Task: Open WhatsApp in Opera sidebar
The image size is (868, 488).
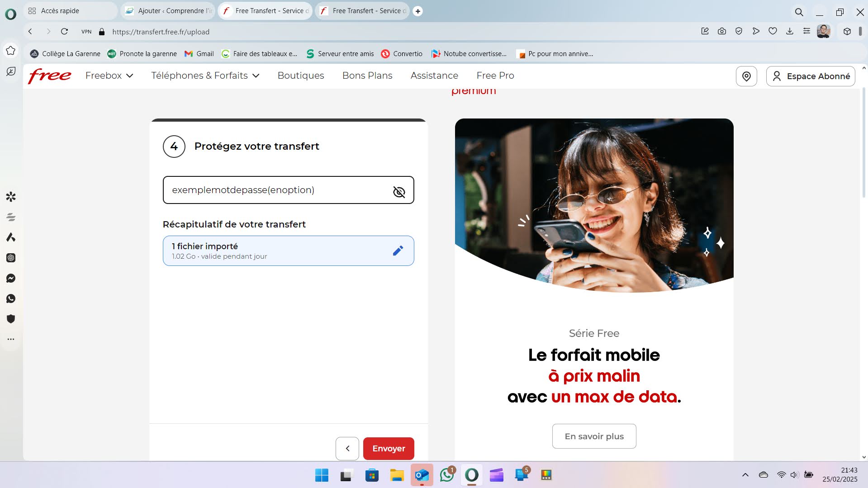Action: pyautogui.click(x=11, y=298)
